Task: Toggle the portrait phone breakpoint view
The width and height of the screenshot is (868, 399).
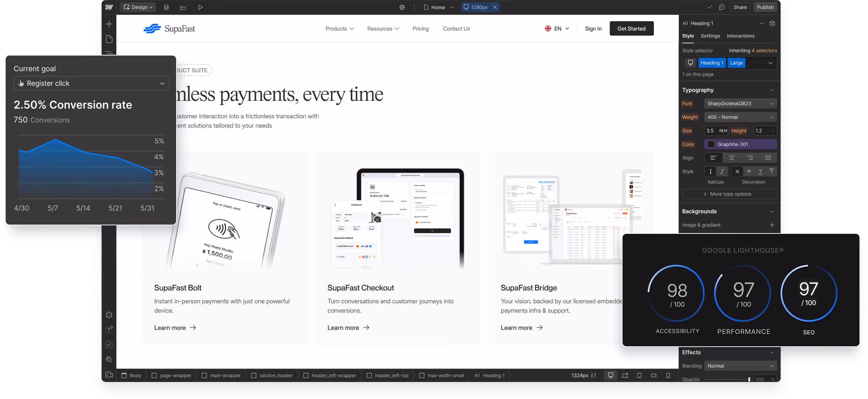Action: (x=668, y=375)
